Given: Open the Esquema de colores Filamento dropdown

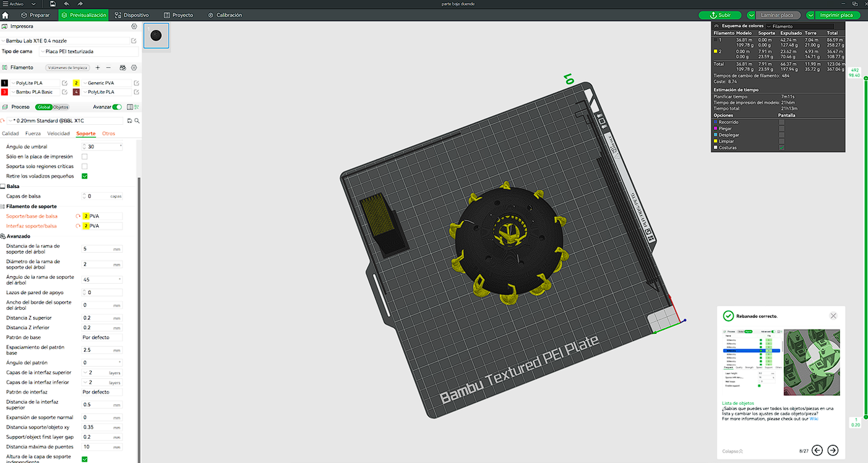Looking at the screenshot, I should (800, 27).
